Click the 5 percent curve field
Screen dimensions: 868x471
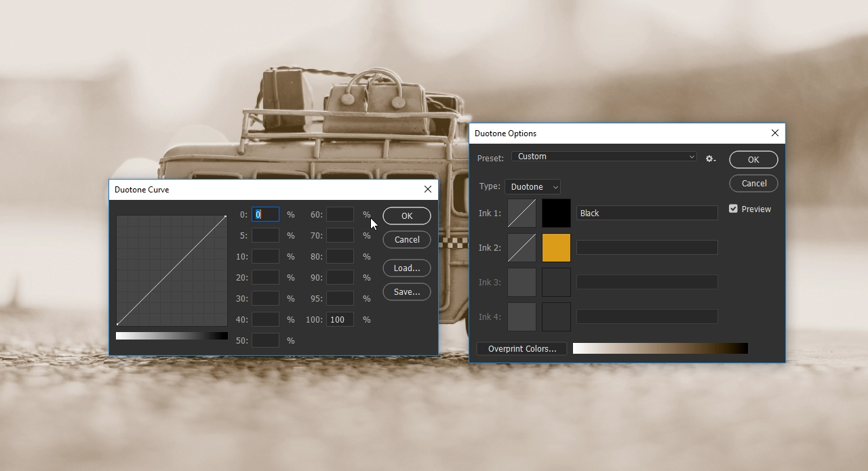265,236
